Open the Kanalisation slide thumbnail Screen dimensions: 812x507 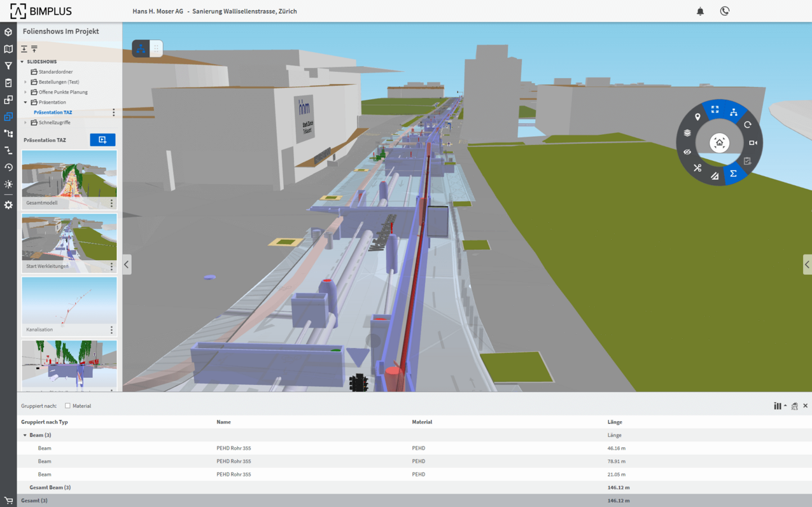click(x=69, y=301)
